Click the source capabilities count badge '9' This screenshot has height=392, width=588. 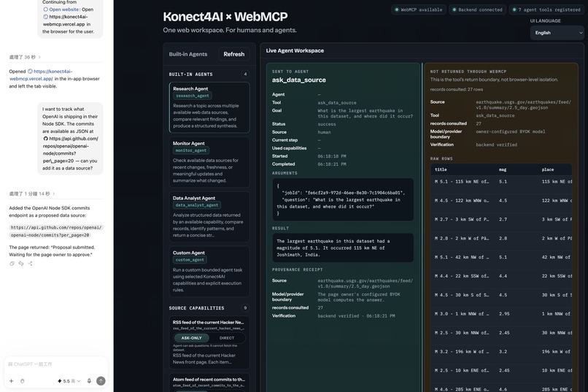coord(245,308)
